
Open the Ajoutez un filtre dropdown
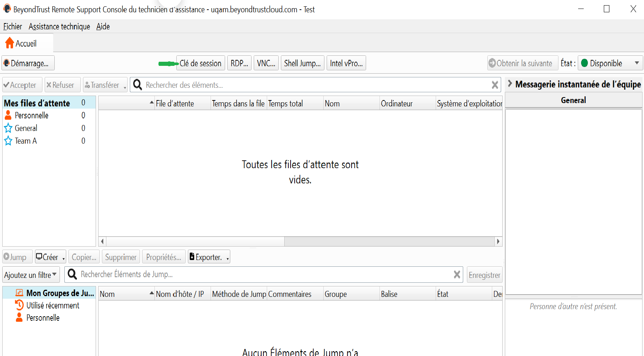[31, 275]
